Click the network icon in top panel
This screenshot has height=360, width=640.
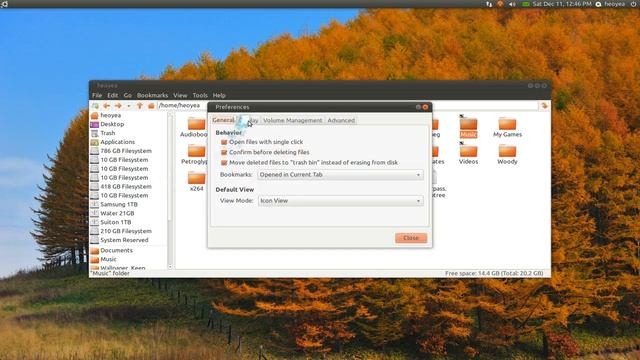pos(489,4)
